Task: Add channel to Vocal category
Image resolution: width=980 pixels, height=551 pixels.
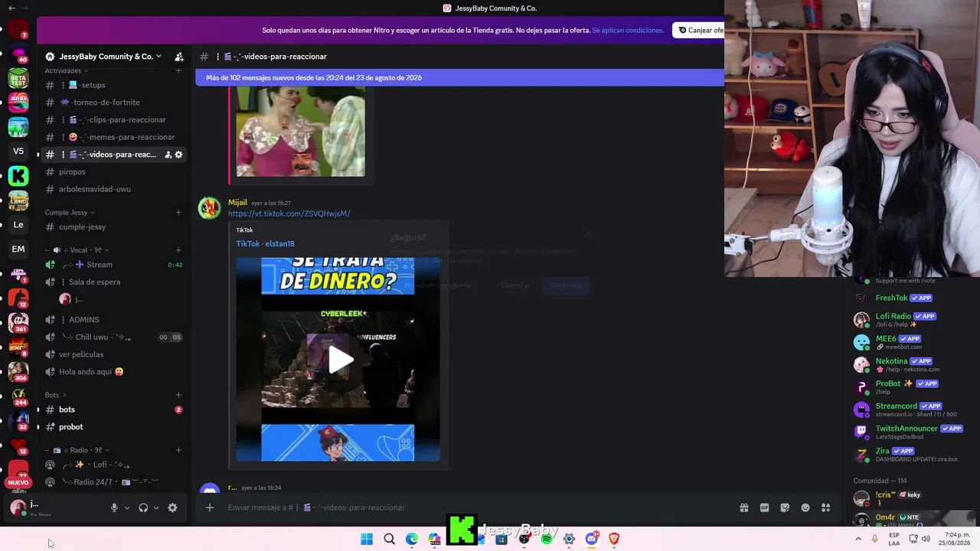Action: 178,249
